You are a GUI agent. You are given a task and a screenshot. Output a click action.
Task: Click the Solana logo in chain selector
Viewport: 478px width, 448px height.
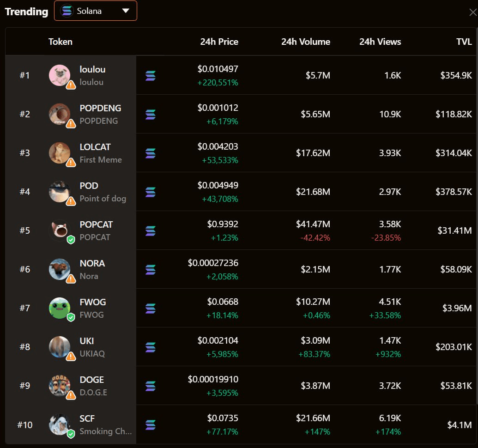point(67,11)
